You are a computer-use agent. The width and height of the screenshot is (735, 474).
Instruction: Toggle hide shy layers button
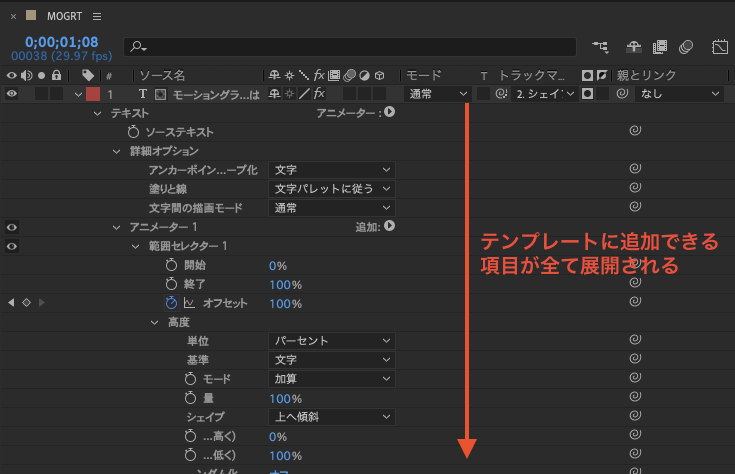click(633, 46)
